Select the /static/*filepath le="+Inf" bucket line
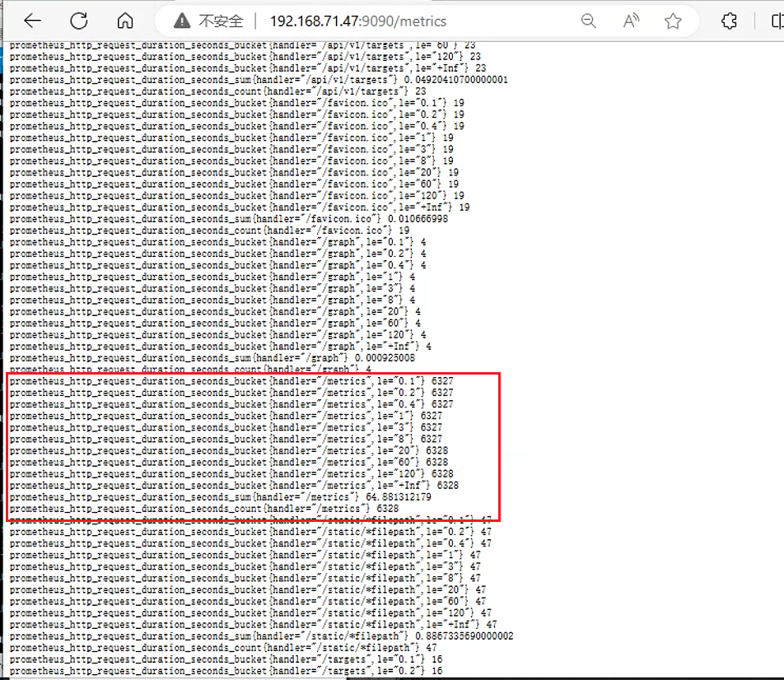Image resolution: width=784 pixels, height=680 pixels. pos(253,624)
